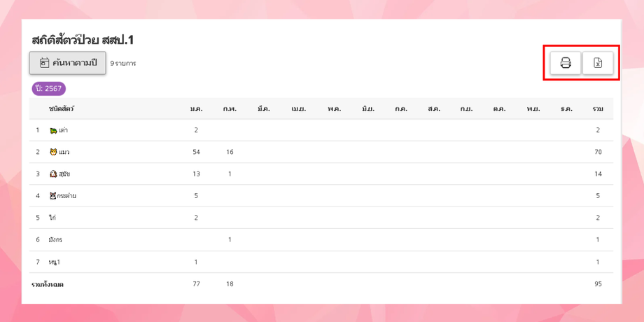This screenshot has width=644, height=322.
Task: Open the ค้นหาตามปี year search button
Action: 68,63
